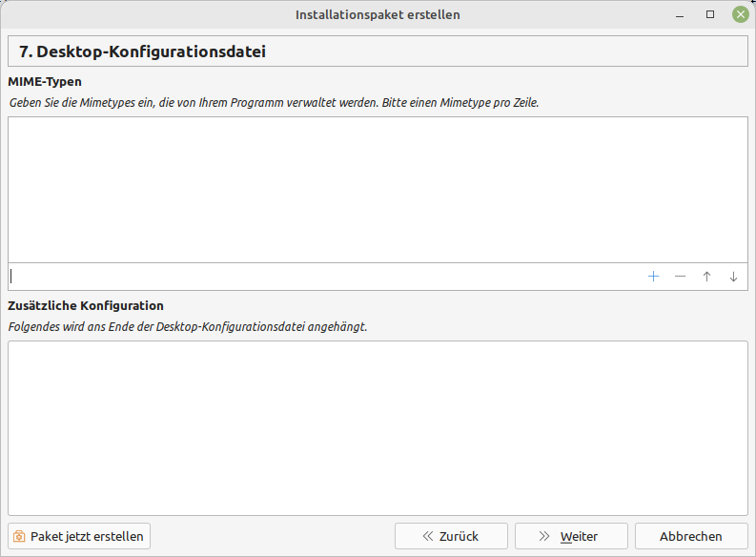756x557 pixels.
Task: Click inside the empty MIME types list
Action: click(378, 190)
